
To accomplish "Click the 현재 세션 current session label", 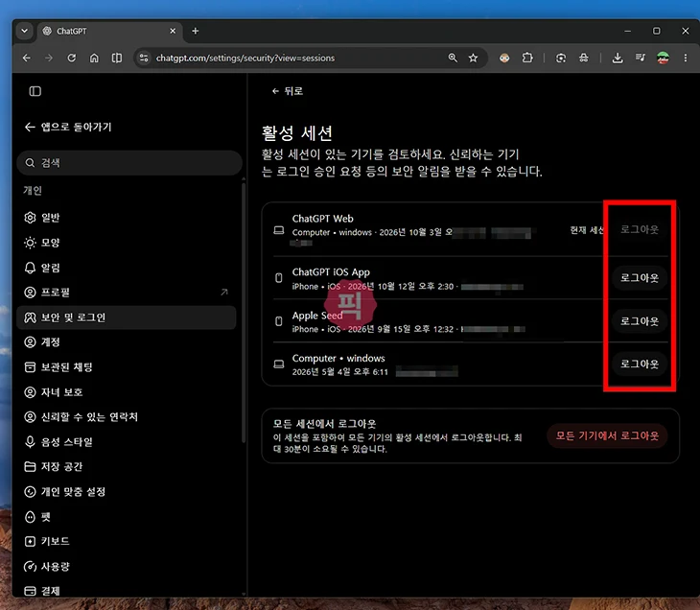I will pos(587,230).
